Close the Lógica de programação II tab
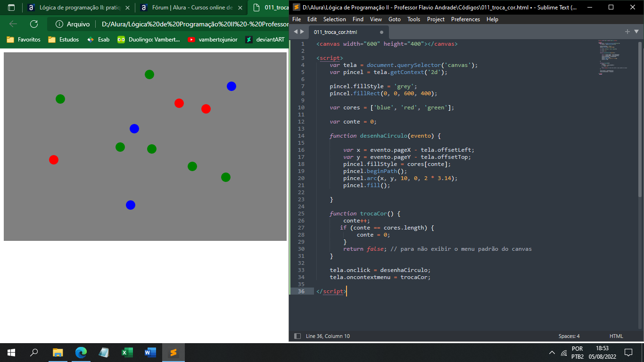 click(127, 8)
